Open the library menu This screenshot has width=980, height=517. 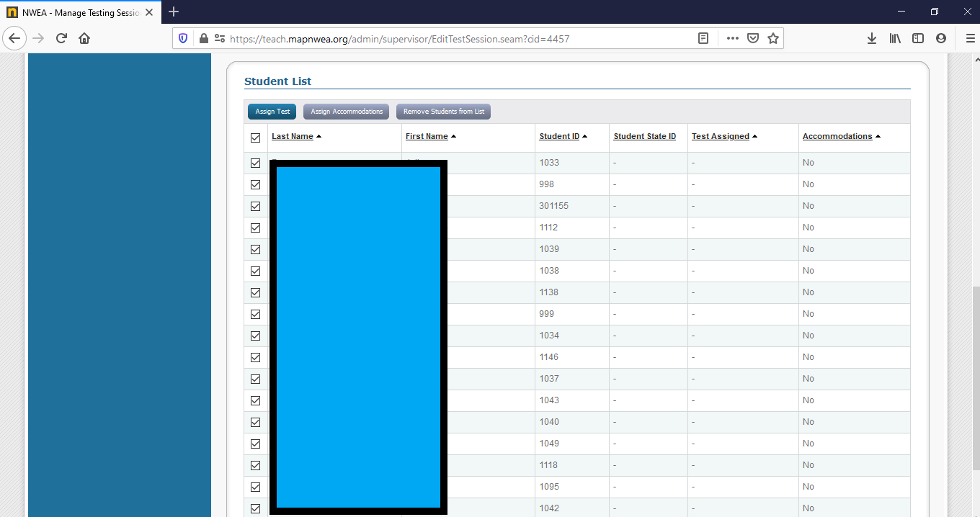[x=895, y=38]
